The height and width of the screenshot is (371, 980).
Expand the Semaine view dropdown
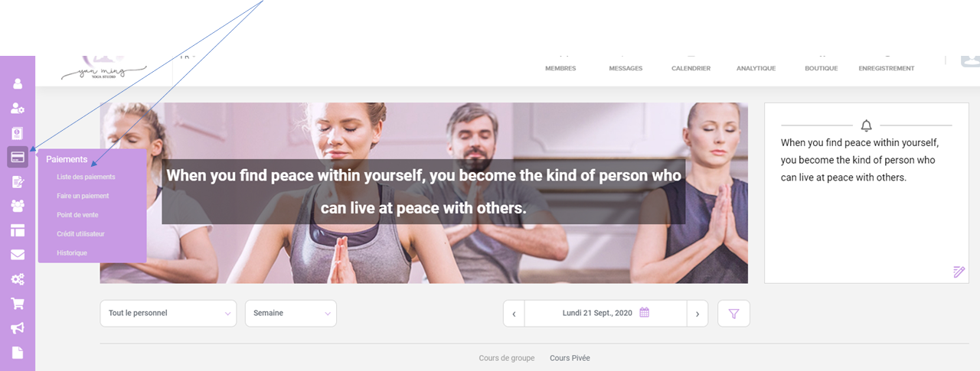click(291, 313)
